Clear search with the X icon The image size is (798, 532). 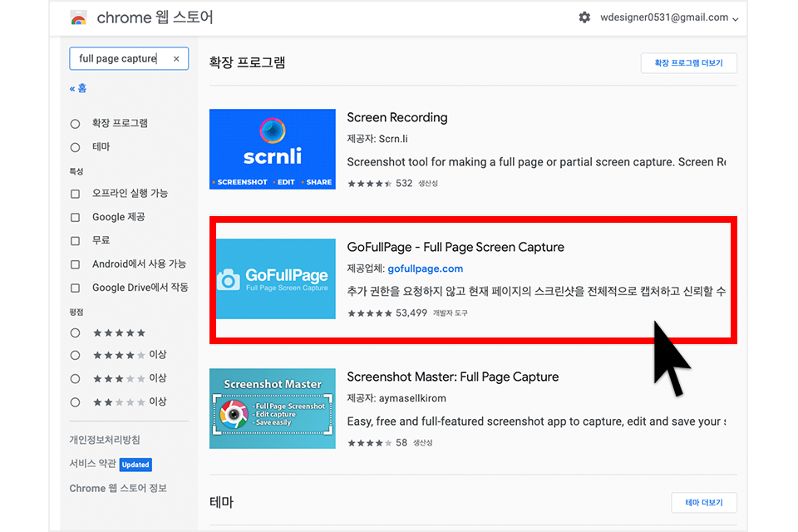pyautogui.click(x=176, y=58)
